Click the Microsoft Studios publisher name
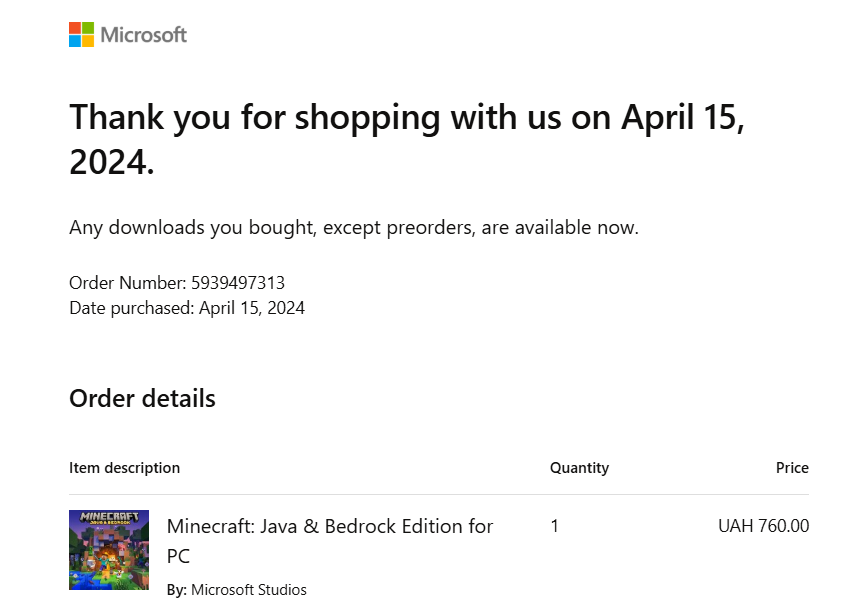 pyautogui.click(x=248, y=589)
